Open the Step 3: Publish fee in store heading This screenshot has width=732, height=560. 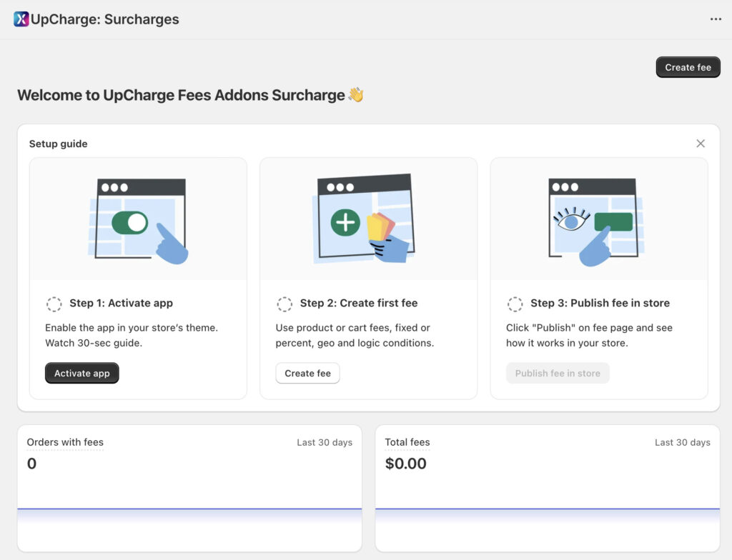tap(600, 303)
